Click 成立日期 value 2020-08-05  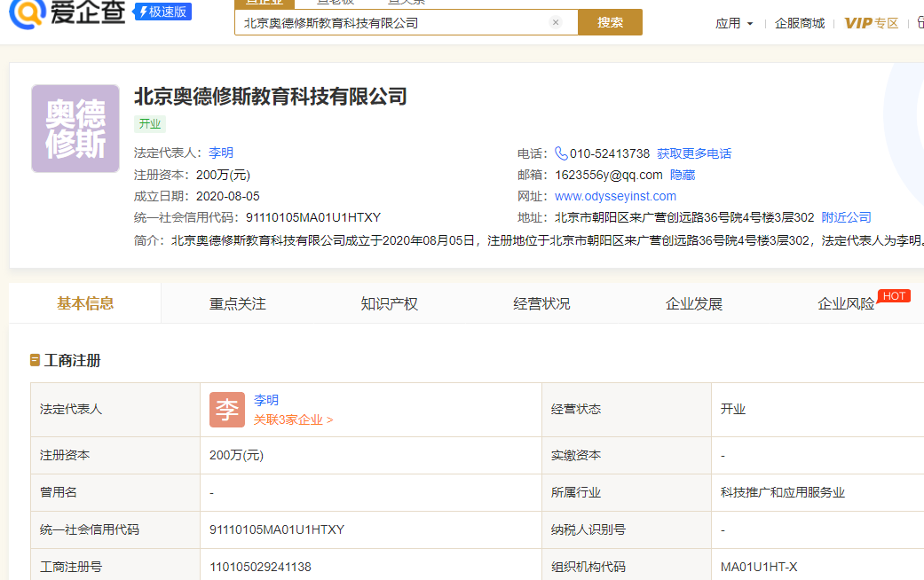(x=227, y=196)
